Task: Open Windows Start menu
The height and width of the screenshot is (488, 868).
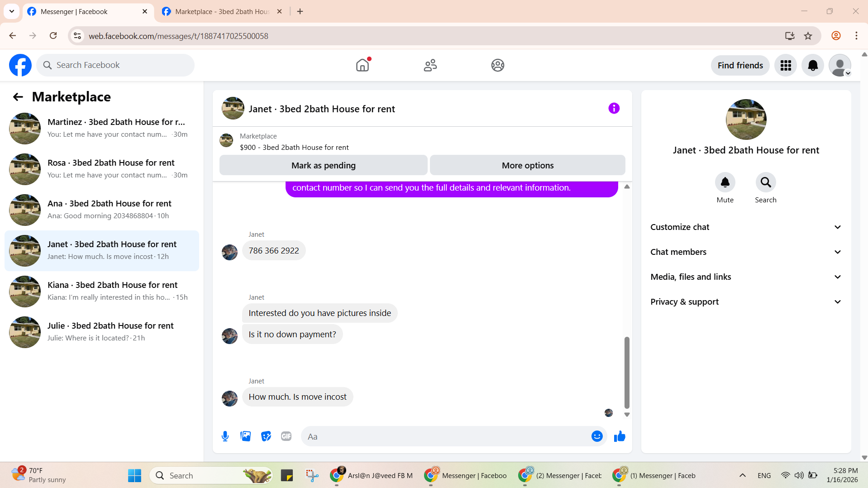Action: pyautogui.click(x=134, y=476)
